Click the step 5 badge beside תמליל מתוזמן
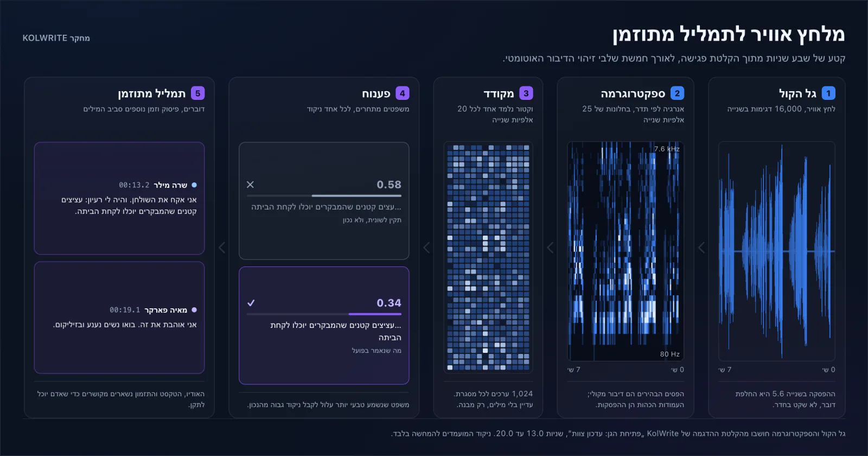 click(197, 93)
